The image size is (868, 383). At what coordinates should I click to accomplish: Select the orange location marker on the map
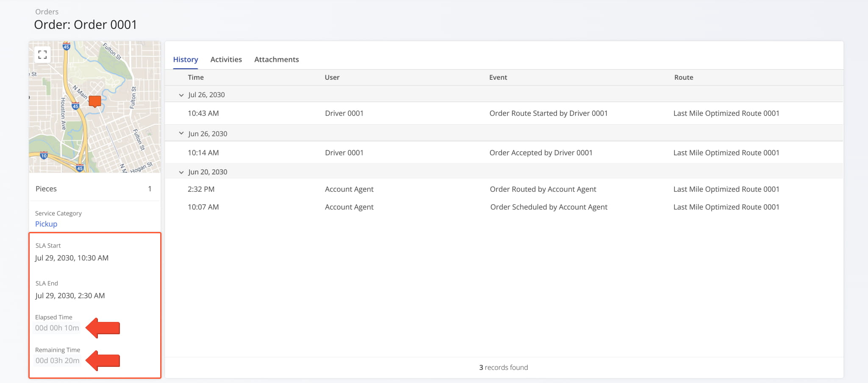point(94,101)
